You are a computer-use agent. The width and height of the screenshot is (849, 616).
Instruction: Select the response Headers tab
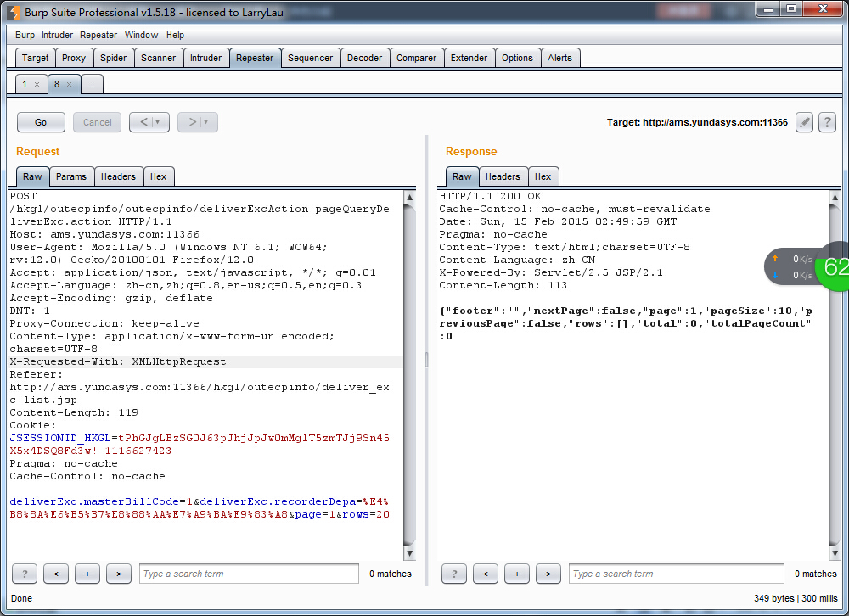[503, 176]
